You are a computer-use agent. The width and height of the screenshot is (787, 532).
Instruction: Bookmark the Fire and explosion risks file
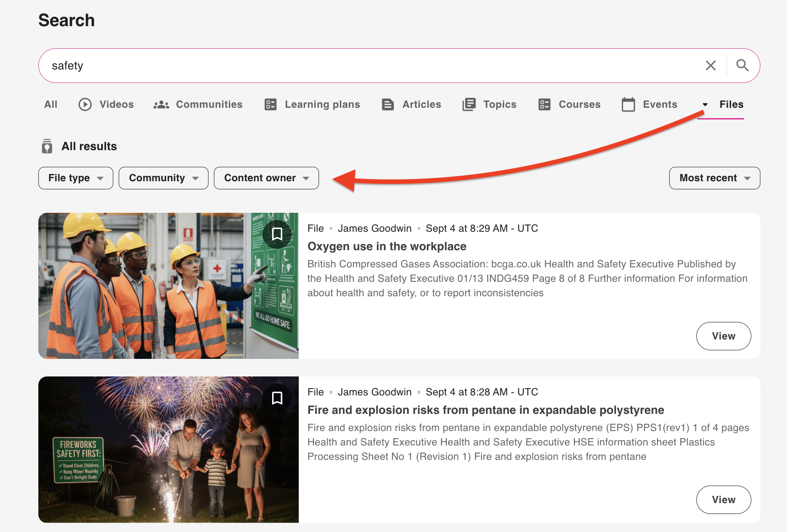click(277, 398)
